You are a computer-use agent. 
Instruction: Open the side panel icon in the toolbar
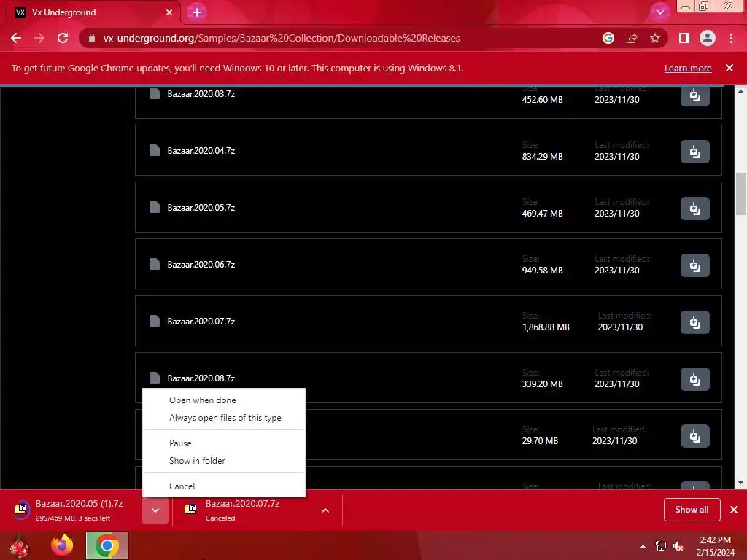click(684, 38)
